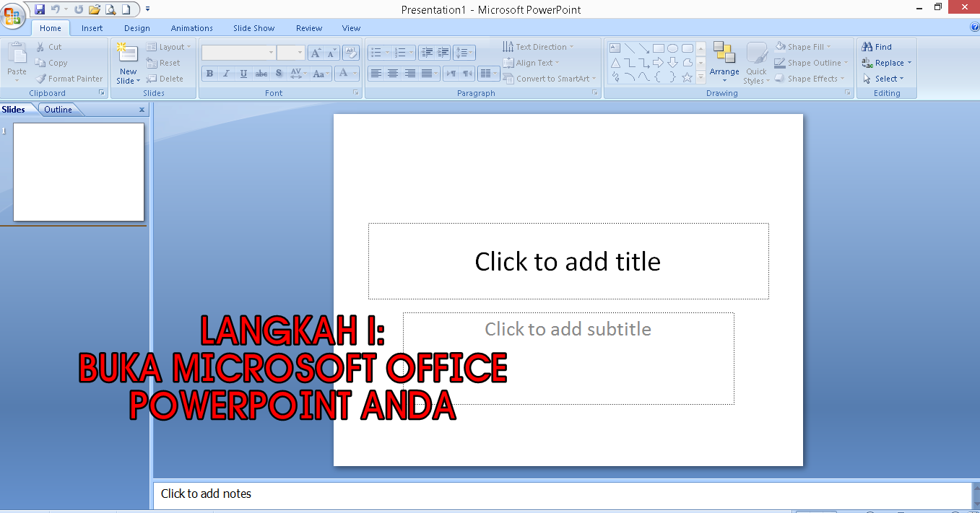Center the paragraph text
The height and width of the screenshot is (513, 980).
[393, 74]
